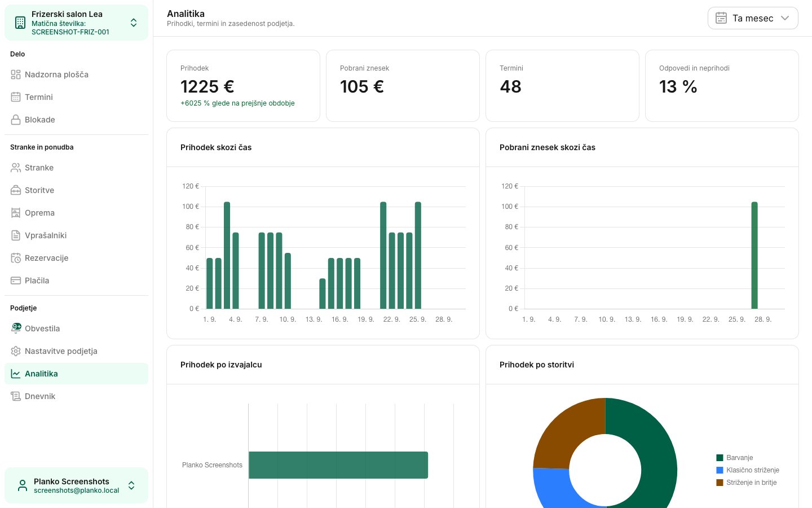Click the user avatar icon for Planko Screenshots
Image resolution: width=812 pixels, height=508 pixels.
click(x=23, y=485)
